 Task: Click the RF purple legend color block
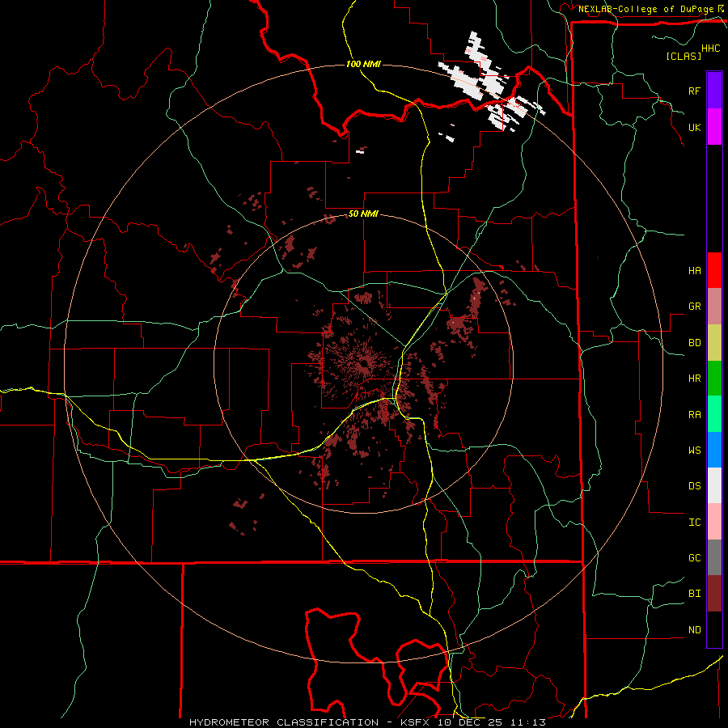tap(714, 91)
